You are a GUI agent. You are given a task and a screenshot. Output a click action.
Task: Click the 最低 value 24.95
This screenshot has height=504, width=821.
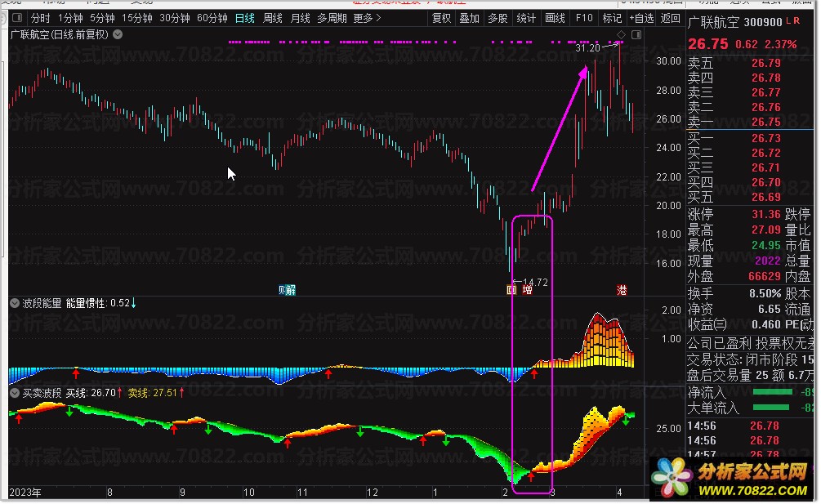point(766,245)
